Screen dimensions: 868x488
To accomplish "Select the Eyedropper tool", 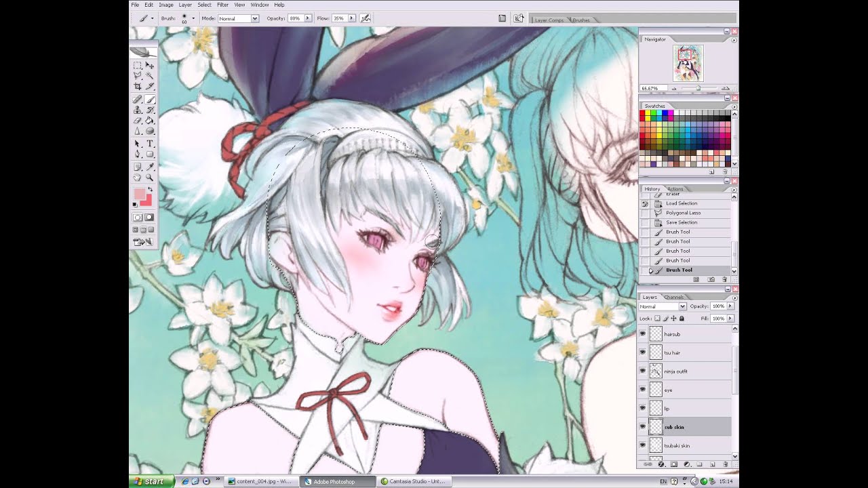I will click(150, 167).
